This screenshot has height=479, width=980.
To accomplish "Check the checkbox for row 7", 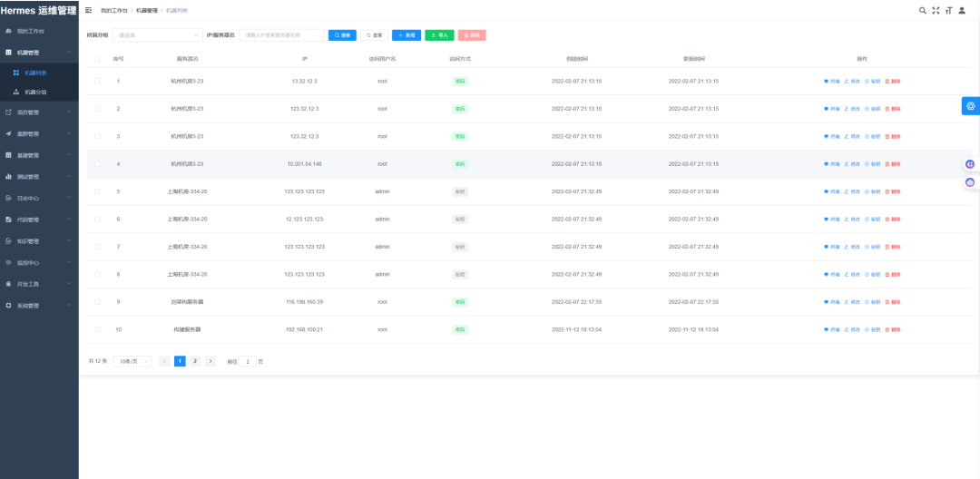I will [97, 247].
